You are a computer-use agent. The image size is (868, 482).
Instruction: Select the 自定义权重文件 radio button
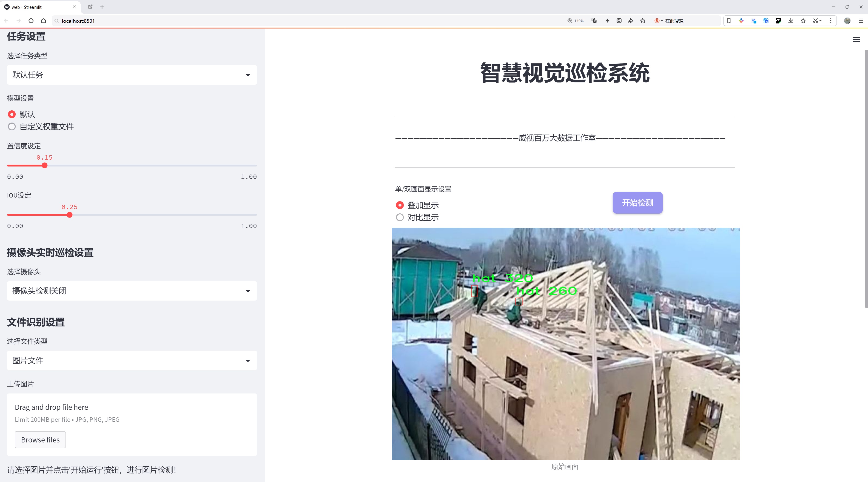tap(12, 127)
